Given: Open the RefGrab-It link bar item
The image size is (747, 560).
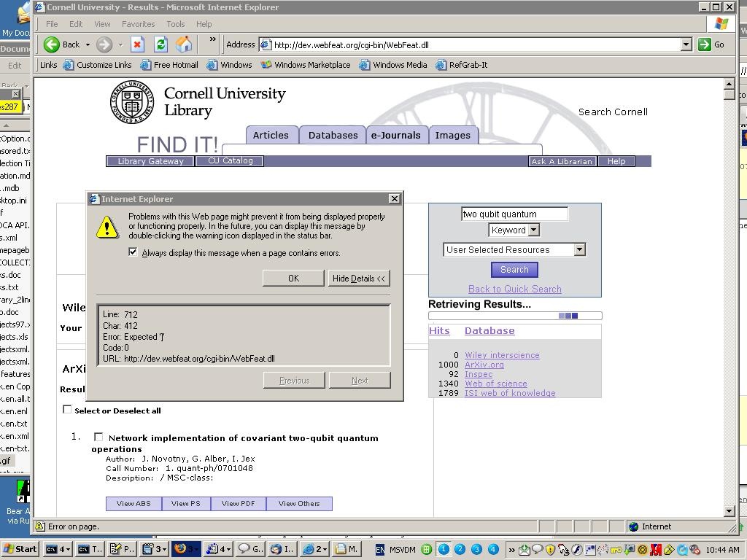Looking at the screenshot, I should point(462,65).
